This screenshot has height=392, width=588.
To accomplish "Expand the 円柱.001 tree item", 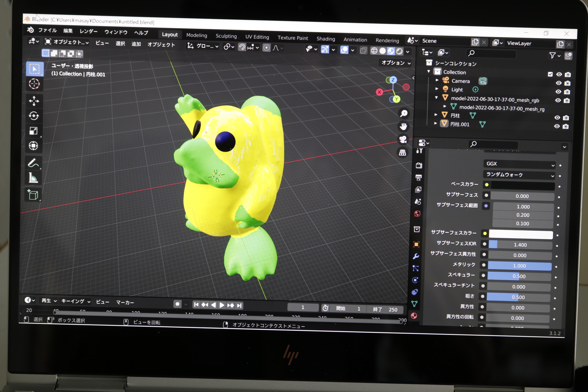I will click(436, 123).
